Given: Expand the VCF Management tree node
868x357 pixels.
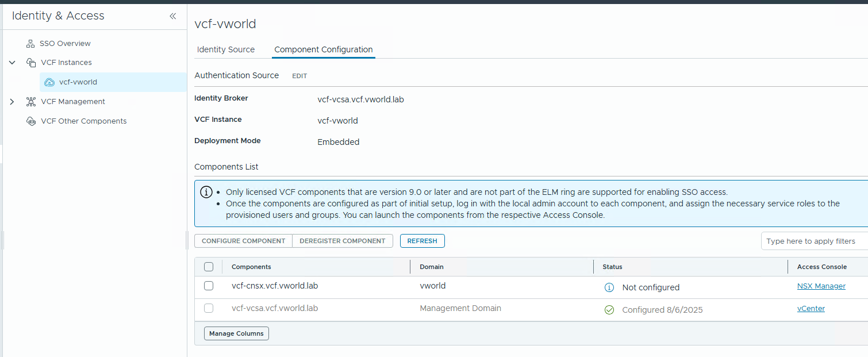Looking at the screenshot, I should (12, 102).
